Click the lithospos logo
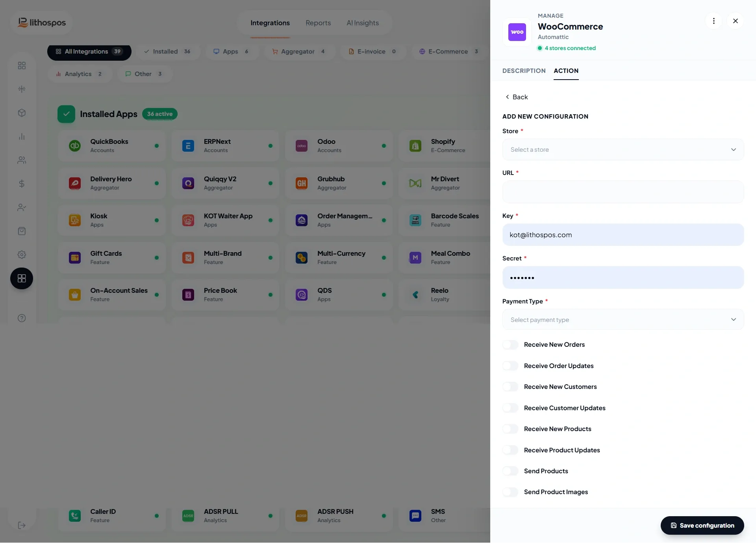Viewport: 756px width, 543px height. click(42, 22)
